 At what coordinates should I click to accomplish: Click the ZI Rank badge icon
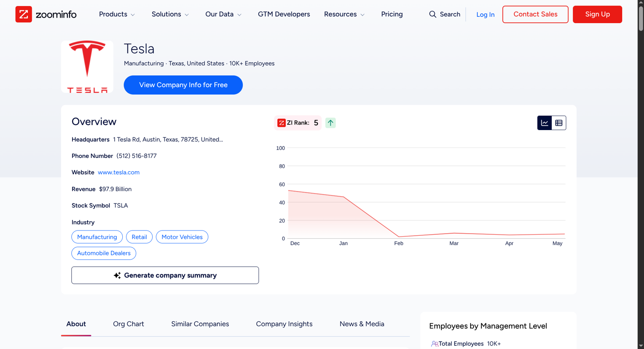[282, 123]
